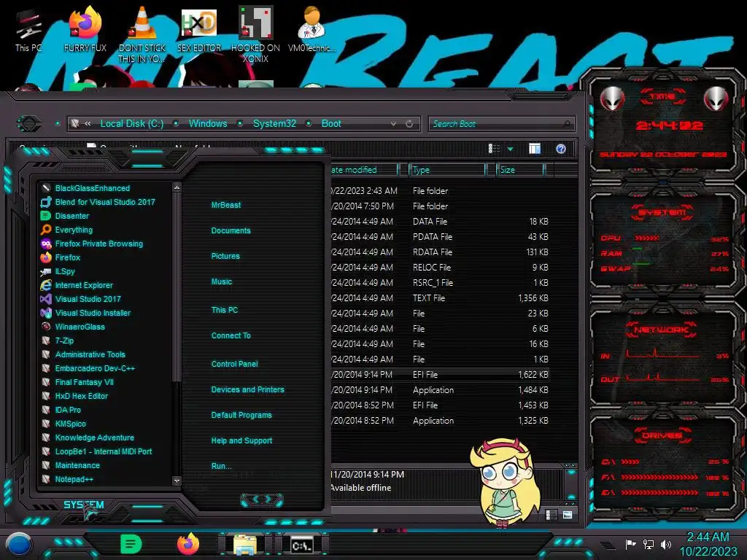The height and width of the screenshot is (560, 747).
Task: Open Dissenter from the taskbar
Action: [x=131, y=544]
